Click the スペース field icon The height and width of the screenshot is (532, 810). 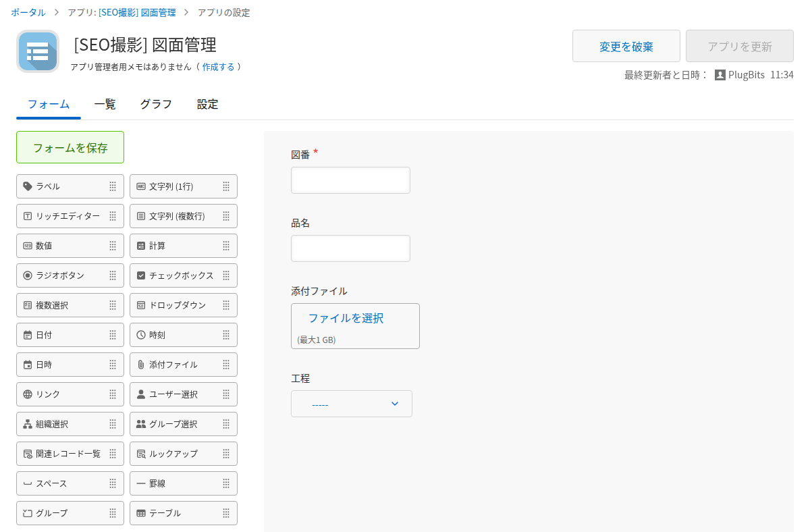click(x=28, y=483)
